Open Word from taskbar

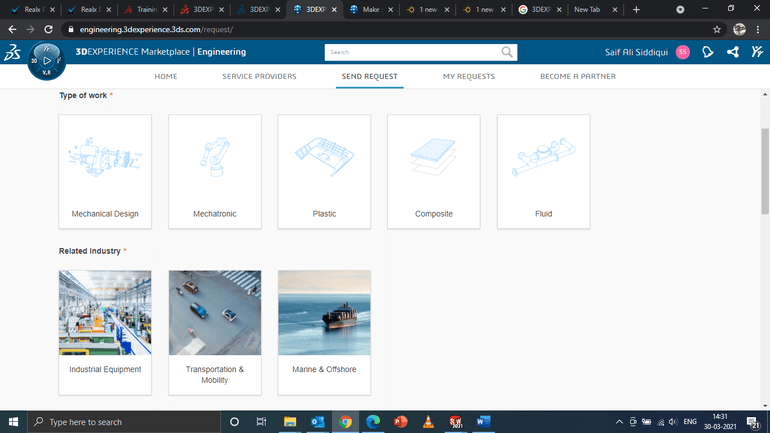pos(483,422)
